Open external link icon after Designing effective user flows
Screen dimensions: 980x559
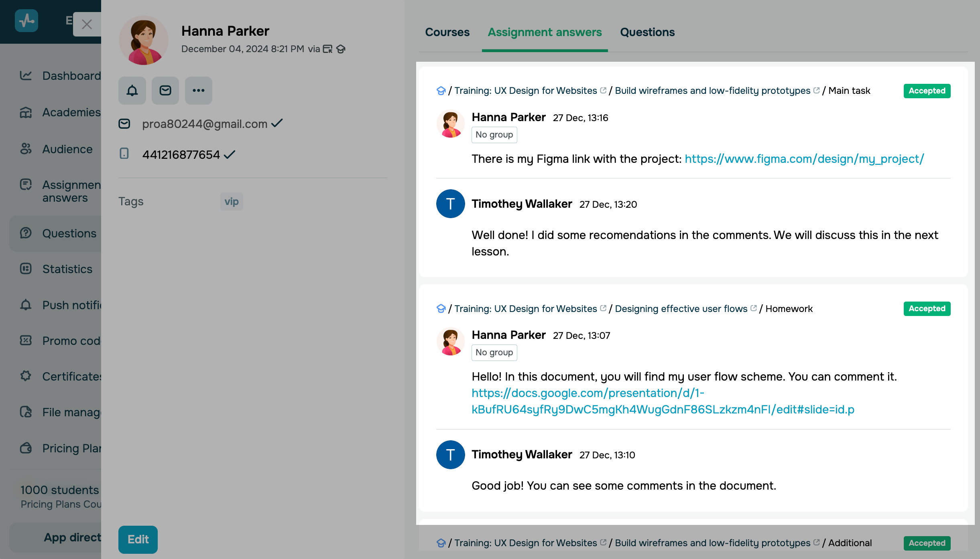pos(754,308)
